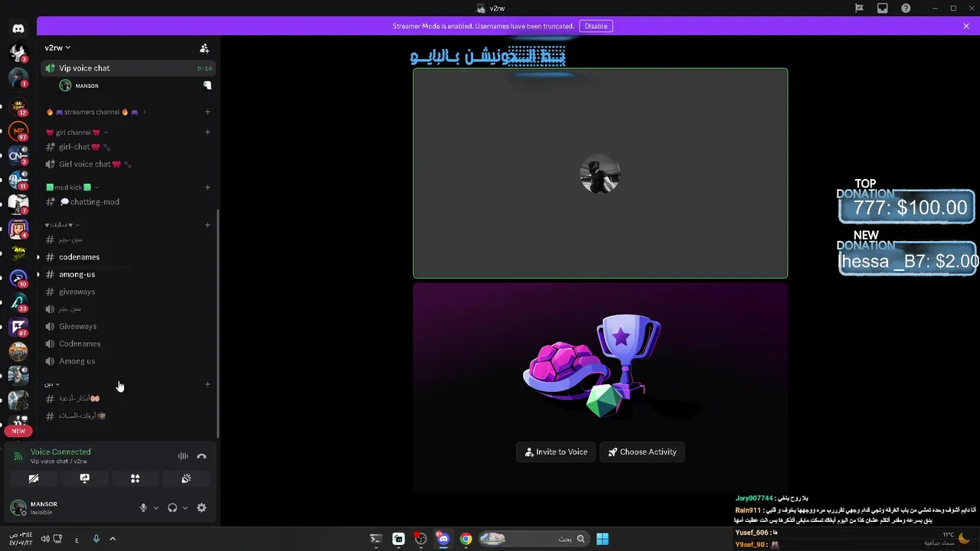Open the among-us text channel
Viewport: 980px width, 551px height.
[128, 274]
